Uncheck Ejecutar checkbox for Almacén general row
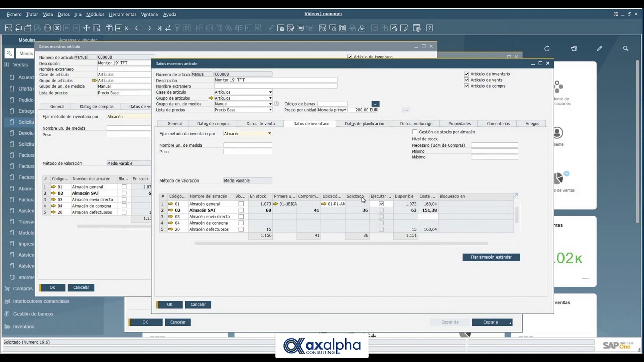The width and height of the screenshot is (644, 362). click(381, 204)
